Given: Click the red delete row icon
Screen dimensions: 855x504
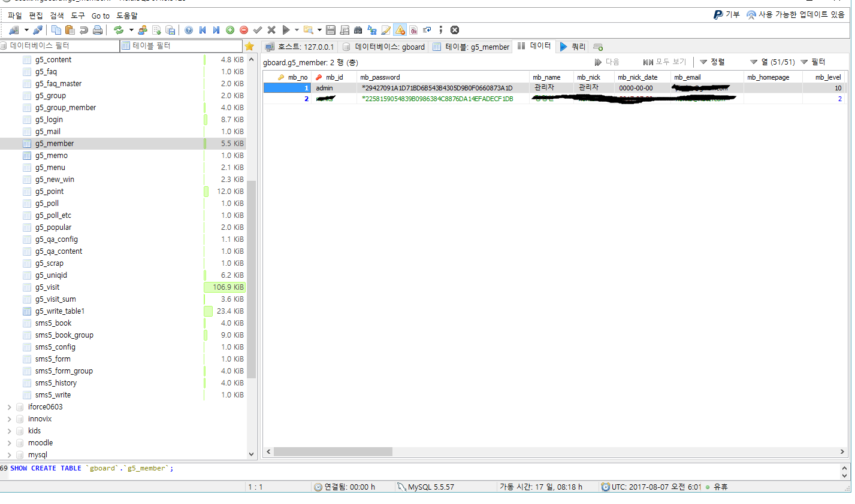Looking at the screenshot, I should tap(244, 30).
